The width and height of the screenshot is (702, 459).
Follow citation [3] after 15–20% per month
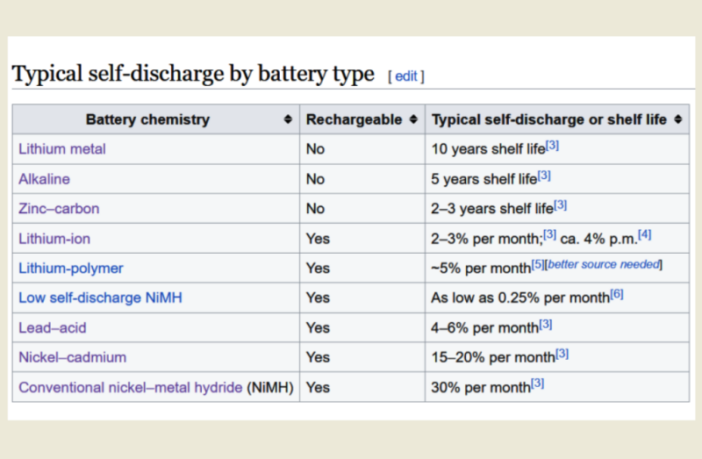pos(562,354)
